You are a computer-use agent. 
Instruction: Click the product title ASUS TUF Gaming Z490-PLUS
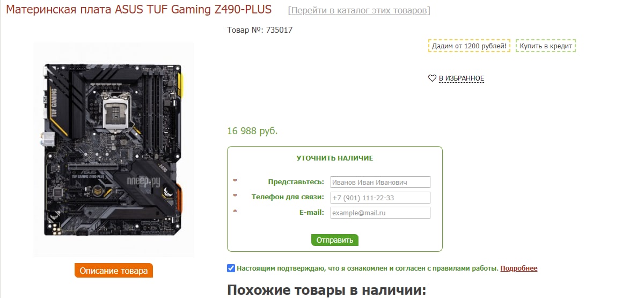click(x=139, y=10)
